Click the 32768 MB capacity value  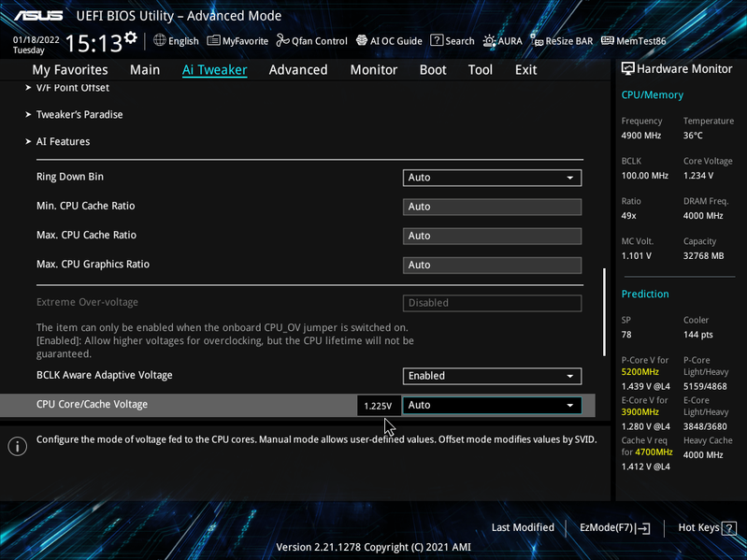pyautogui.click(x=703, y=256)
